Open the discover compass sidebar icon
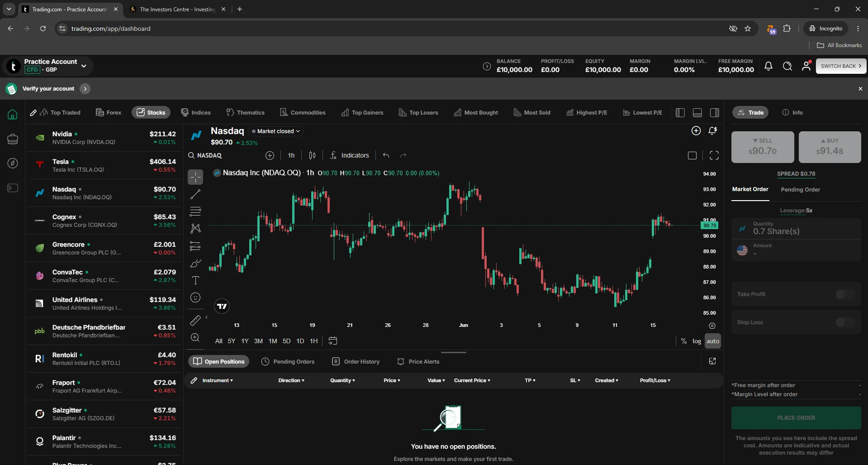The height and width of the screenshot is (465, 868). click(x=13, y=163)
